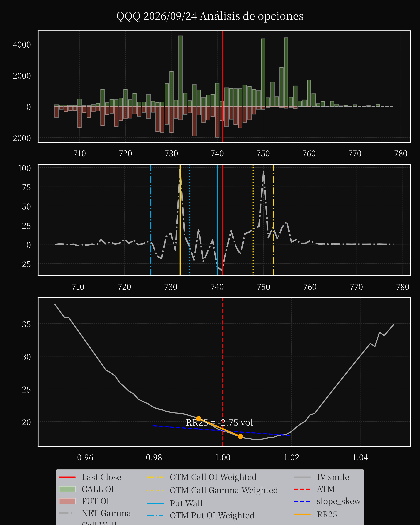Click the '100' y-axis label of gamma chart

click(24, 168)
